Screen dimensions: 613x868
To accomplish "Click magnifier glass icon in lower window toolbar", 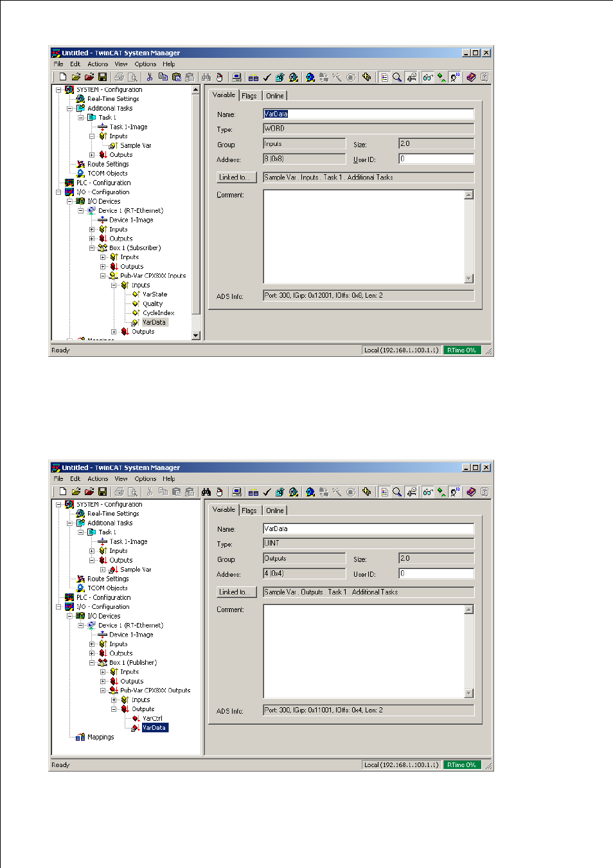I will 397,492.
